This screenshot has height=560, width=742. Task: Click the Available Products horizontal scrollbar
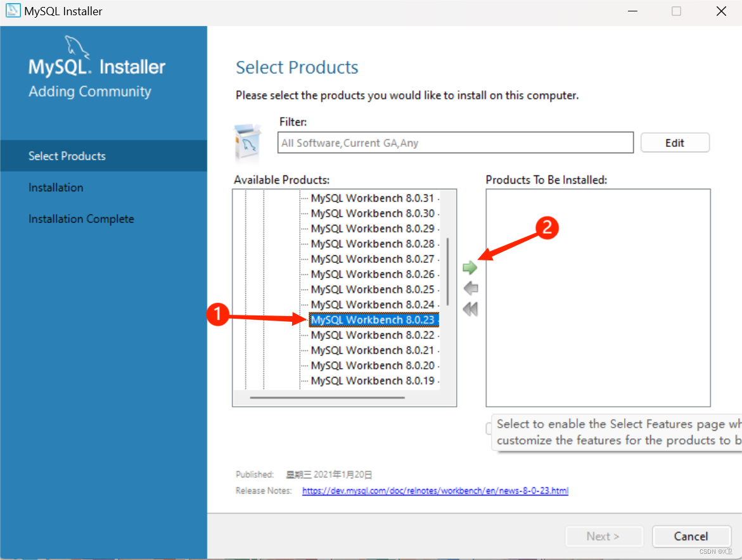[x=328, y=398]
